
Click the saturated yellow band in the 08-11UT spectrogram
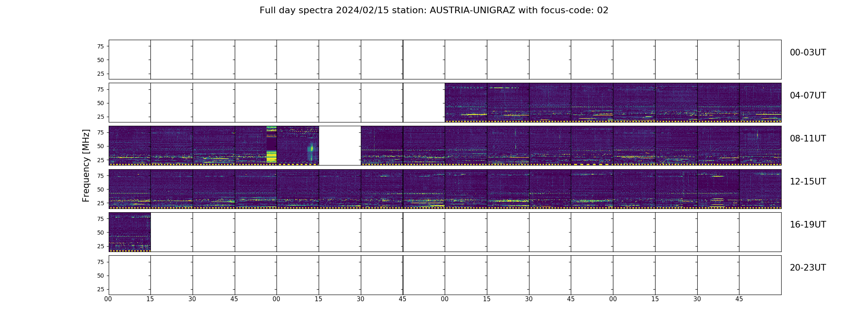(272, 156)
